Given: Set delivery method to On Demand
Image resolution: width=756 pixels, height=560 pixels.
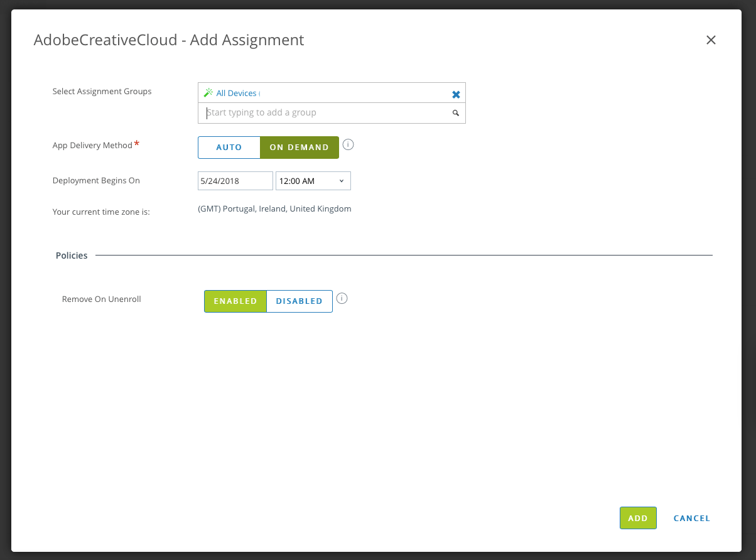Looking at the screenshot, I should tap(300, 148).
